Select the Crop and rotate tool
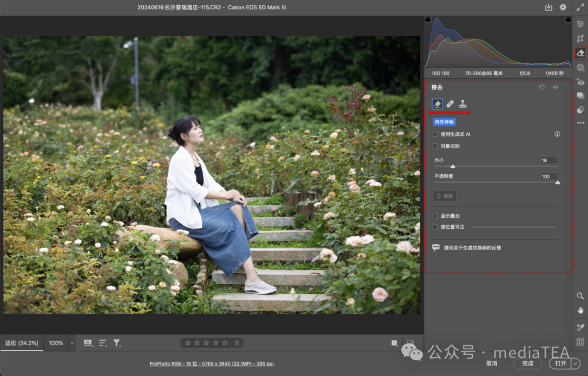This screenshot has width=588, height=376. pos(580,38)
